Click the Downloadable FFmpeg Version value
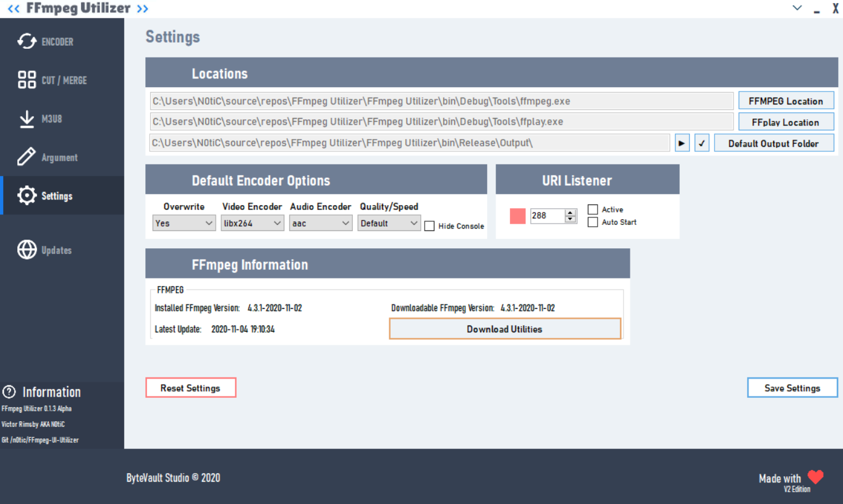 click(x=528, y=308)
